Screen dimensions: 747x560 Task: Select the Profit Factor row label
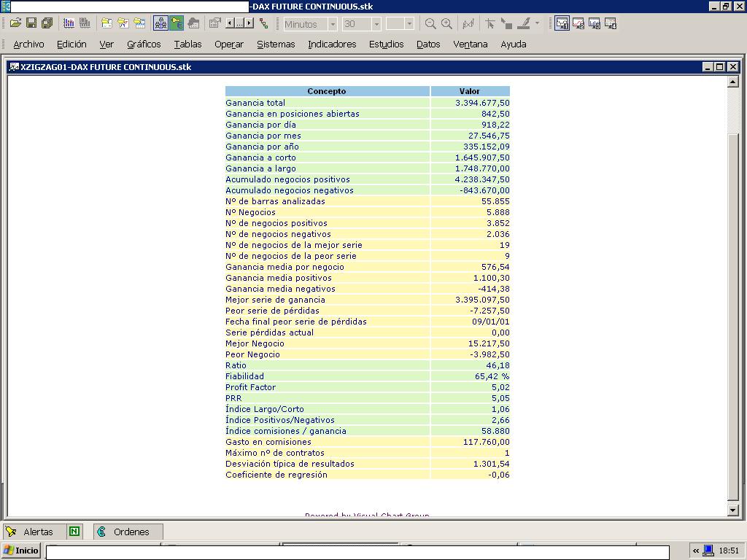pyautogui.click(x=251, y=387)
